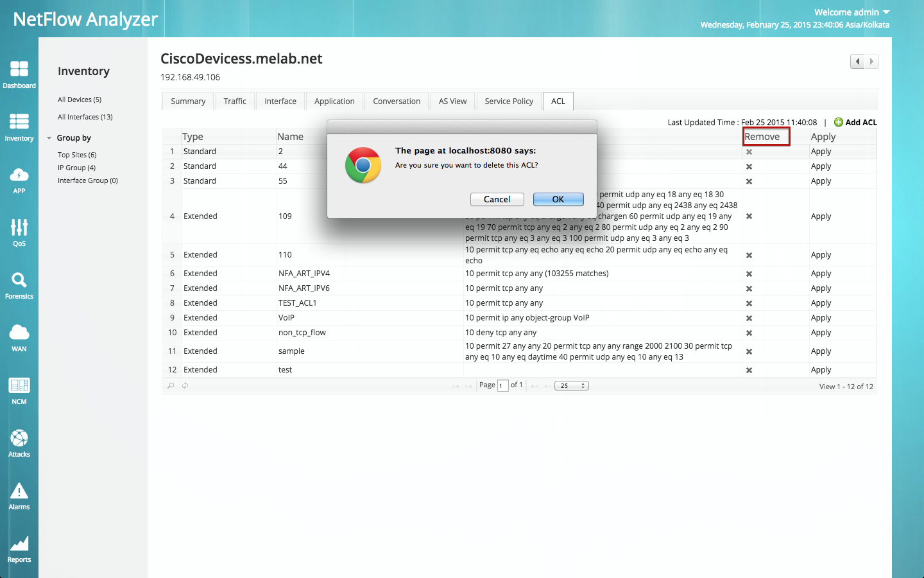Remove the NFA_ART_IPV4 ACL with its X icon
This screenshot has height=578, width=924.
coord(749,274)
